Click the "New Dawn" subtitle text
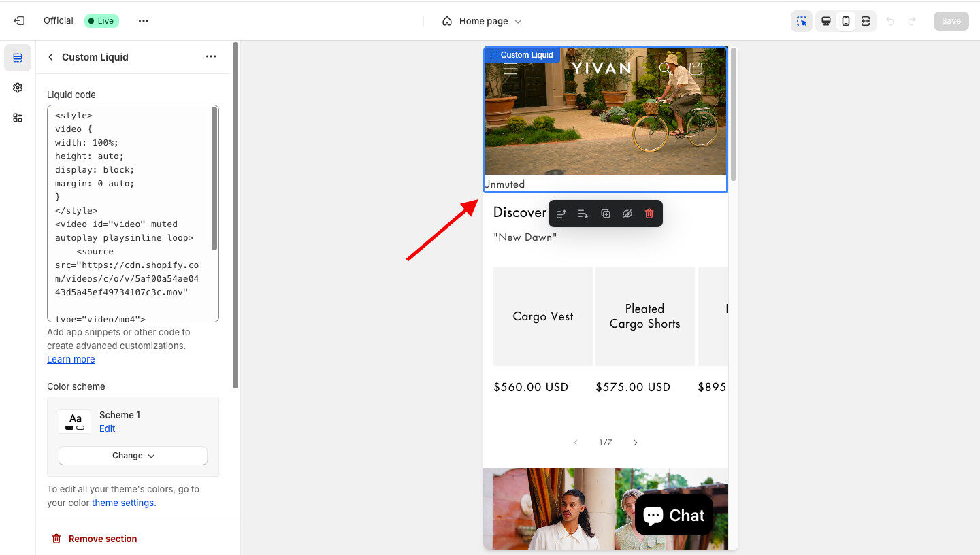 pyautogui.click(x=525, y=237)
